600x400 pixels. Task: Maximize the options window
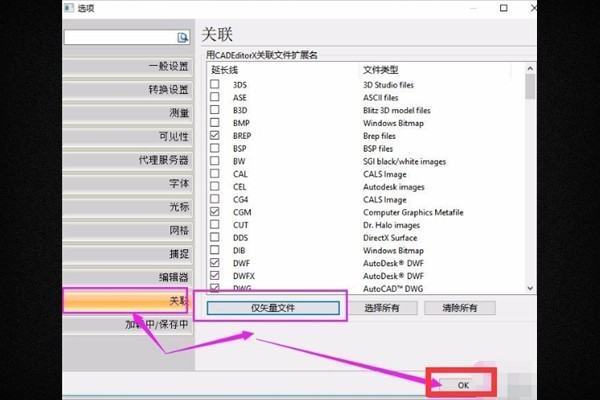click(x=504, y=8)
